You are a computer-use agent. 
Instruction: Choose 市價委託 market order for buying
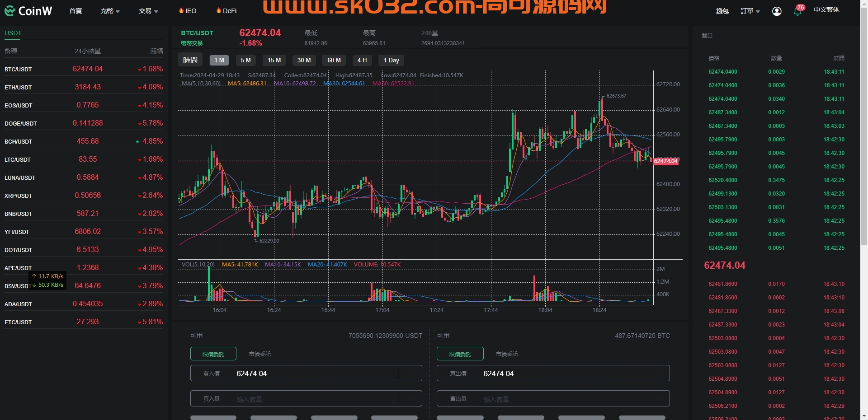[260, 354]
